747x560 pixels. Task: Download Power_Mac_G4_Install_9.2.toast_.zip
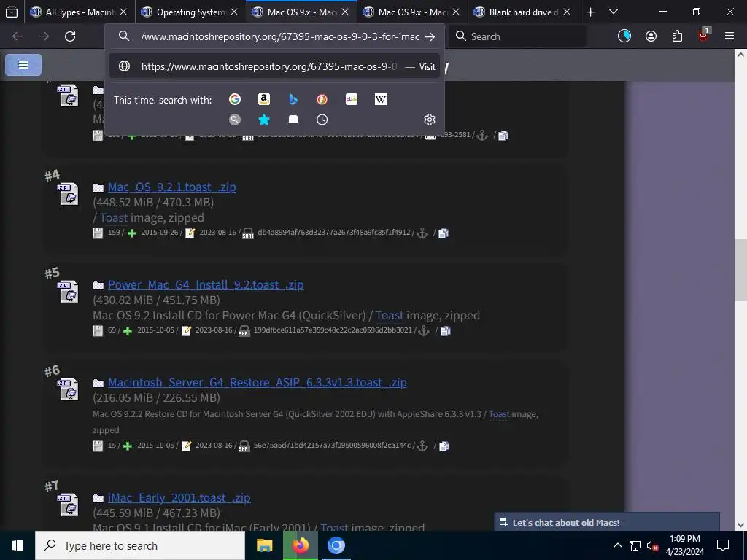pos(205,285)
